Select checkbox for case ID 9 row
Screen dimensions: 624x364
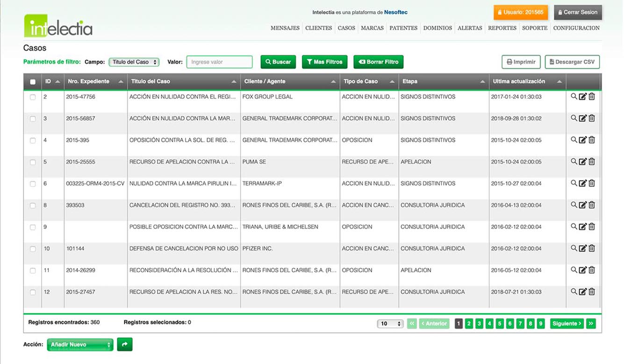(x=33, y=227)
